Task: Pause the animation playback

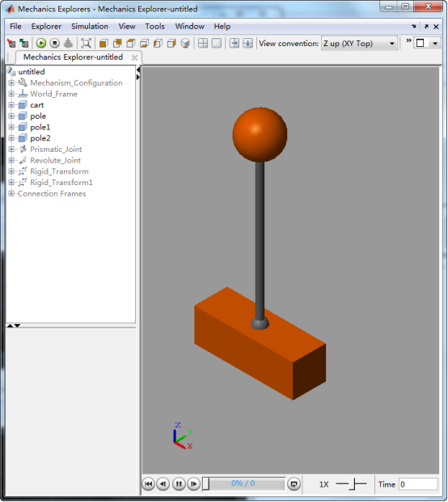Action: click(179, 483)
